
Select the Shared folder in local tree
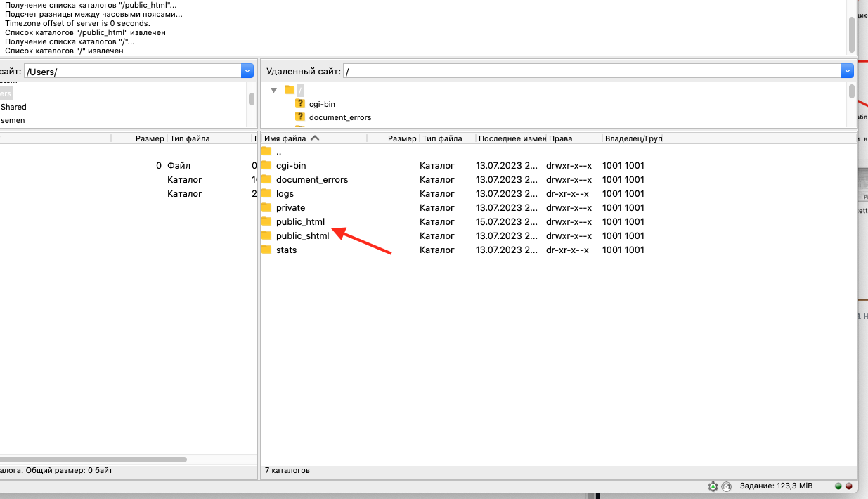pyautogui.click(x=13, y=107)
